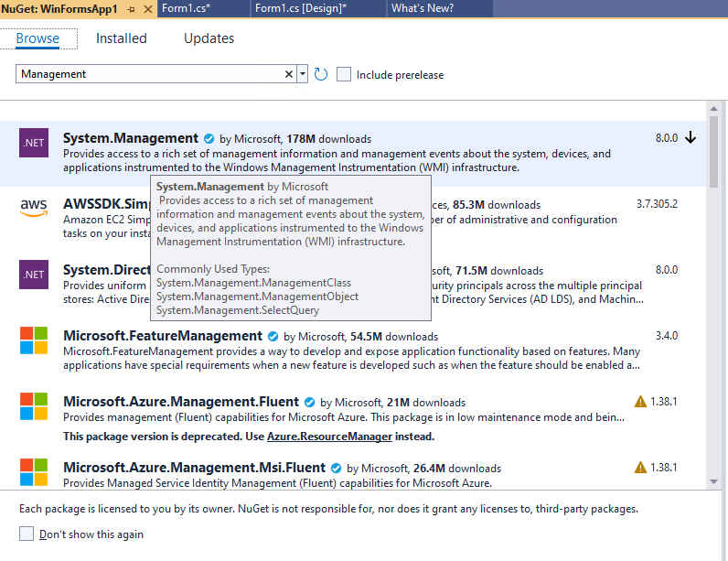This screenshot has height=561, width=728.
Task: Open the Azure.ResourceManager link
Action: coord(329,437)
